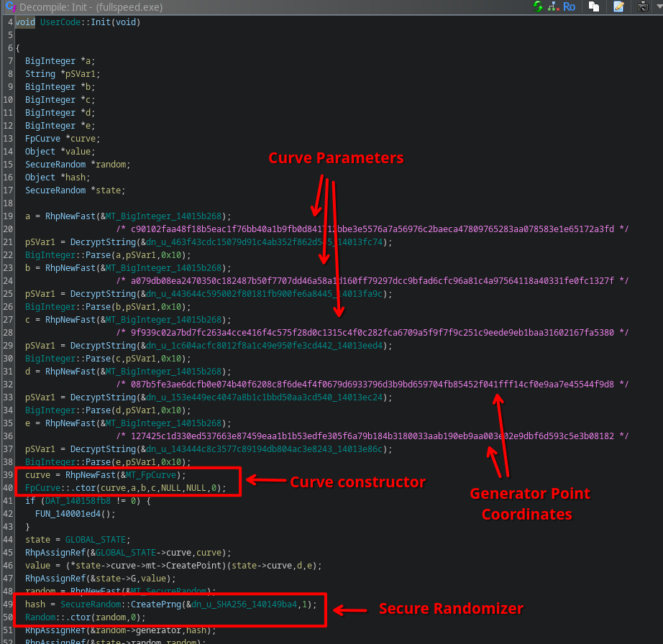Screen dimensions: 663x644
Task: Click the title 'Decompile: Init - (fullspeed.exe)'
Action: coord(91,7)
